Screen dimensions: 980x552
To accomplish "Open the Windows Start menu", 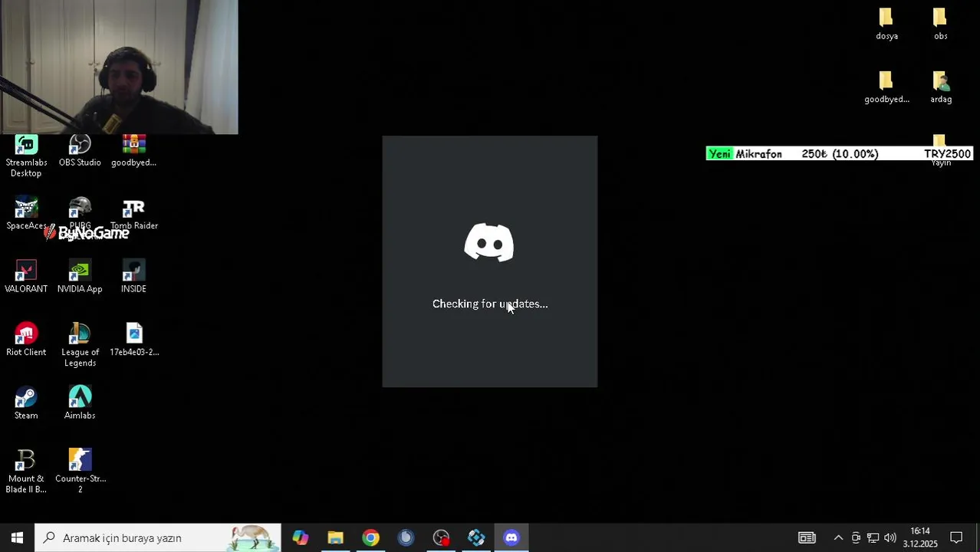I will tap(17, 537).
